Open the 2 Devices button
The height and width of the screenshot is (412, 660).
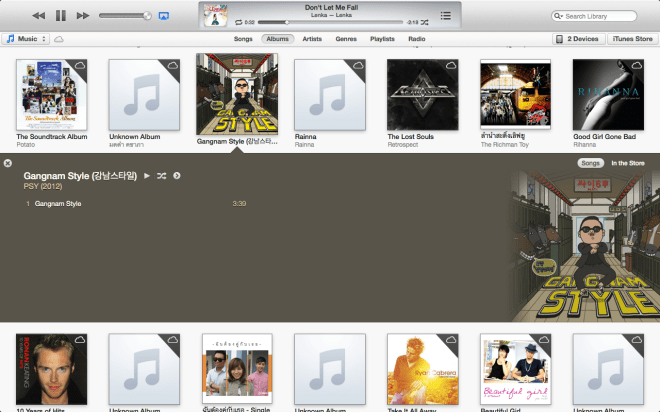(577, 39)
